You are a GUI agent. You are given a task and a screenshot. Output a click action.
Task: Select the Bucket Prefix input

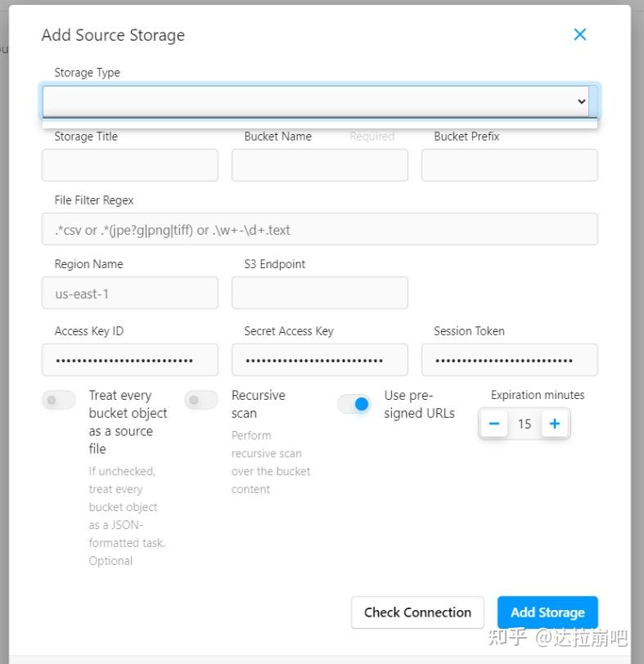(x=510, y=165)
